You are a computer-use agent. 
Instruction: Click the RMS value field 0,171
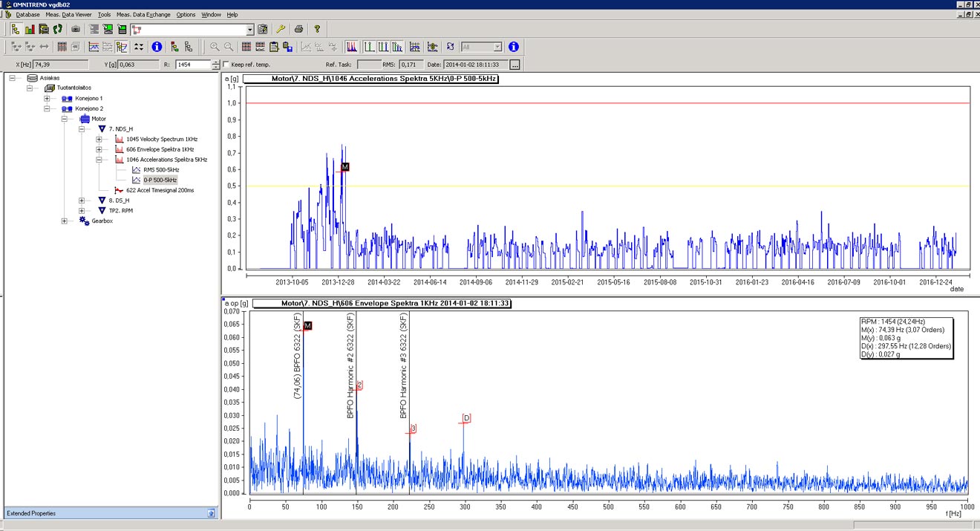coord(411,65)
